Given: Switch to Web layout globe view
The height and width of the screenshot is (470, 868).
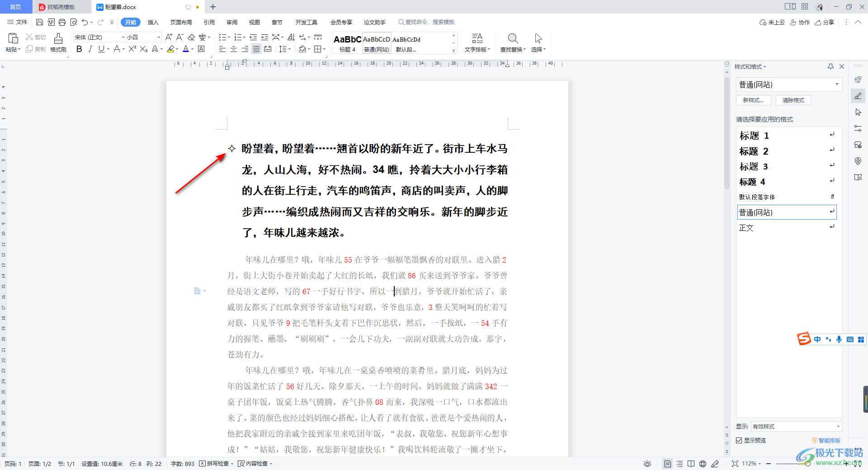Looking at the screenshot, I should pos(703,464).
